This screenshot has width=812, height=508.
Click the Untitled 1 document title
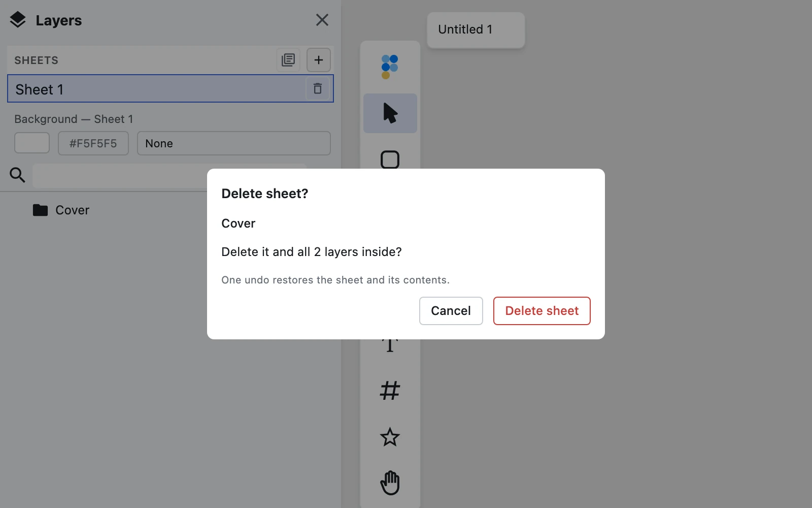click(465, 29)
